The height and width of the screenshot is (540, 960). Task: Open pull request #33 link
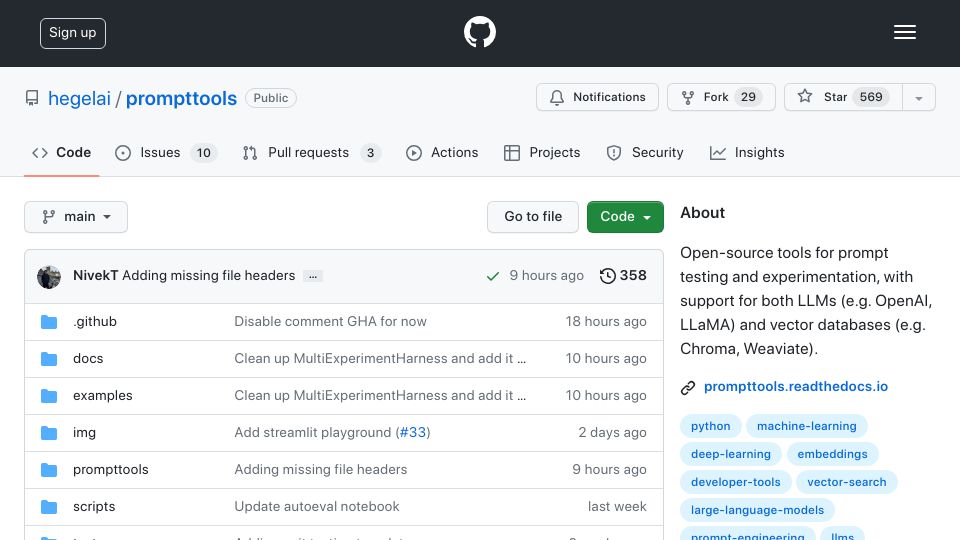click(x=413, y=432)
